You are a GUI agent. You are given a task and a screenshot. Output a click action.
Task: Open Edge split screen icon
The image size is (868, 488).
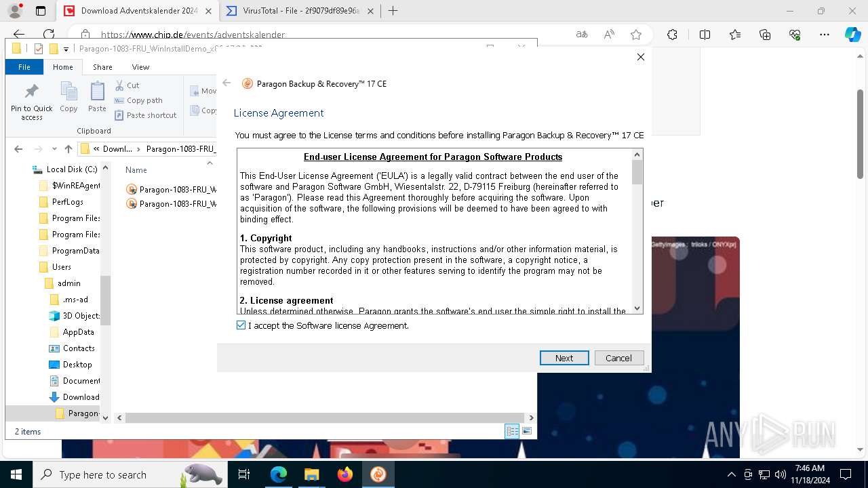click(705, 35)
